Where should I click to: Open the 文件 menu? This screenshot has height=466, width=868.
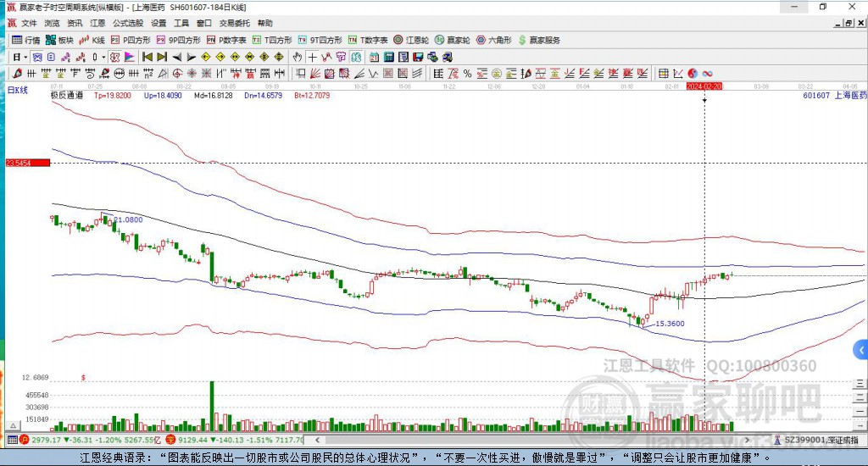29,23
